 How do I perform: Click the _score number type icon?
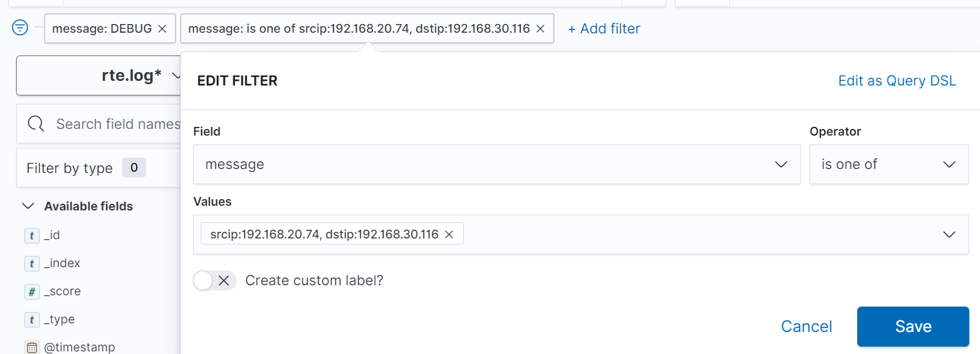tap(31, 291)
